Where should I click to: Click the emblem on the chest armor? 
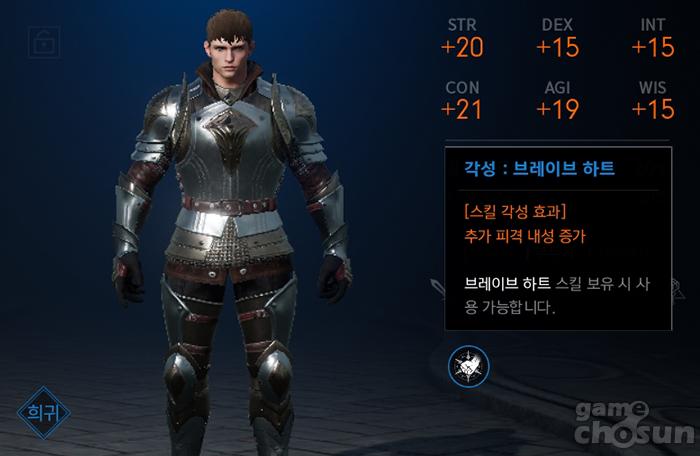[229, 136]
